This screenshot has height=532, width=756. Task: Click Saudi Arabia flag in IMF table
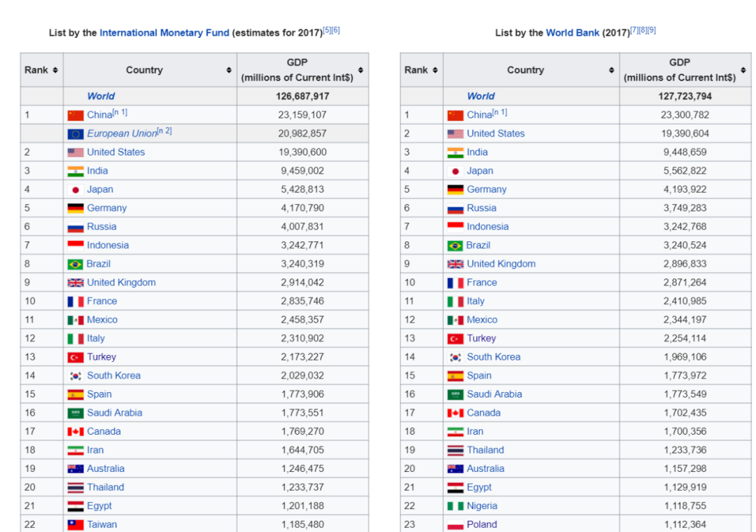pyautogui.click(x=75, y=413)
